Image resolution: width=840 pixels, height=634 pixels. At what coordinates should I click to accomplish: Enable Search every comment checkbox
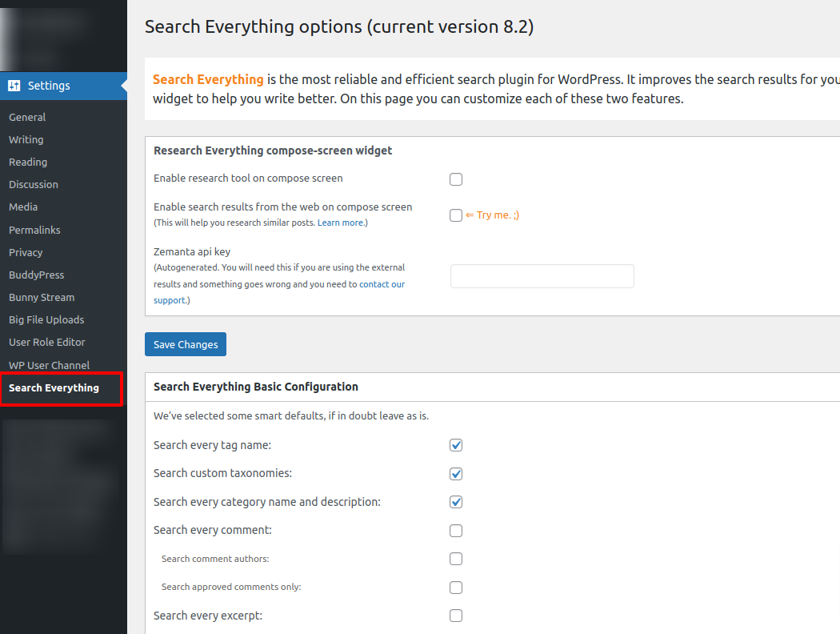tap(456, 531)
